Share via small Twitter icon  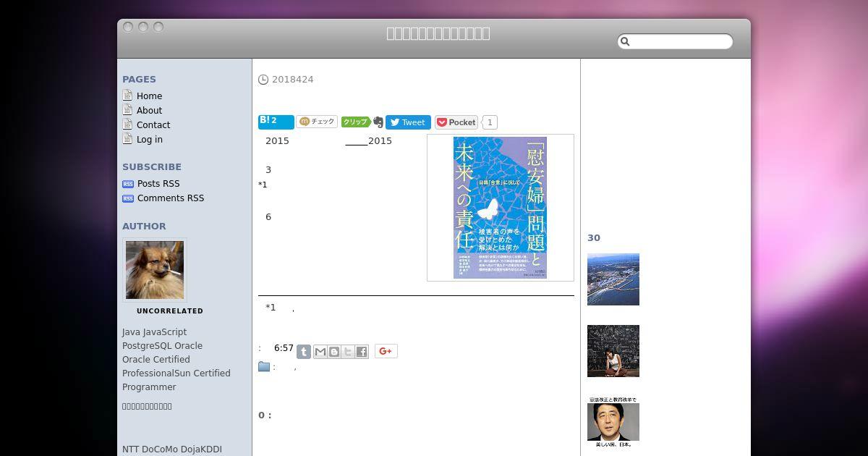pos(348,352)
